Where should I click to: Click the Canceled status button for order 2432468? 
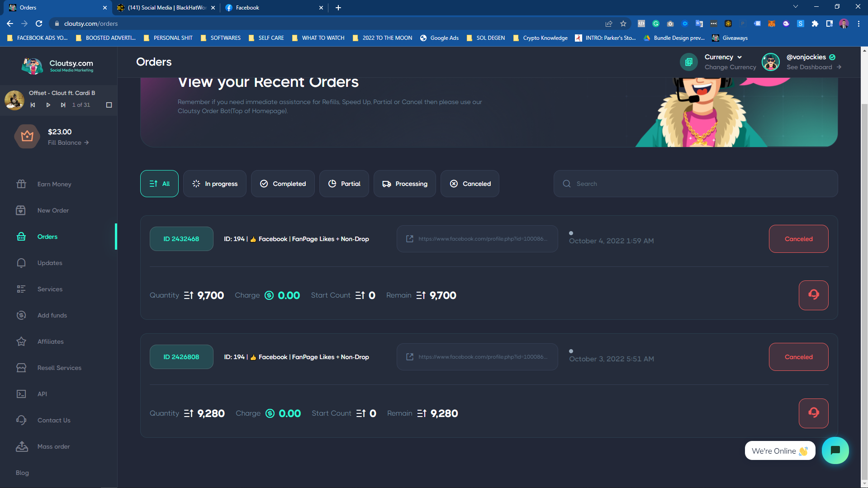pyautogui.click(x=799, y=239)
